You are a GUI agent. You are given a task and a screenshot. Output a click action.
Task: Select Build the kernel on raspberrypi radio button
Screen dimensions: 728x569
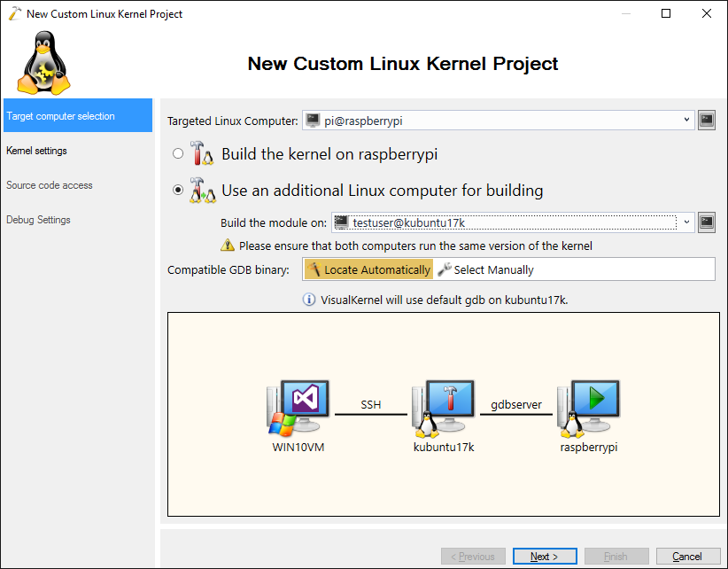[178, 153]
